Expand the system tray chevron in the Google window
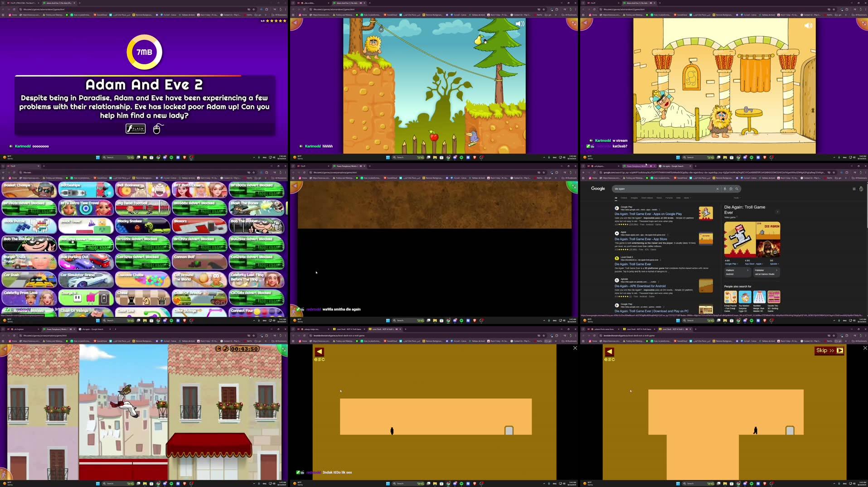 point(834,321)
